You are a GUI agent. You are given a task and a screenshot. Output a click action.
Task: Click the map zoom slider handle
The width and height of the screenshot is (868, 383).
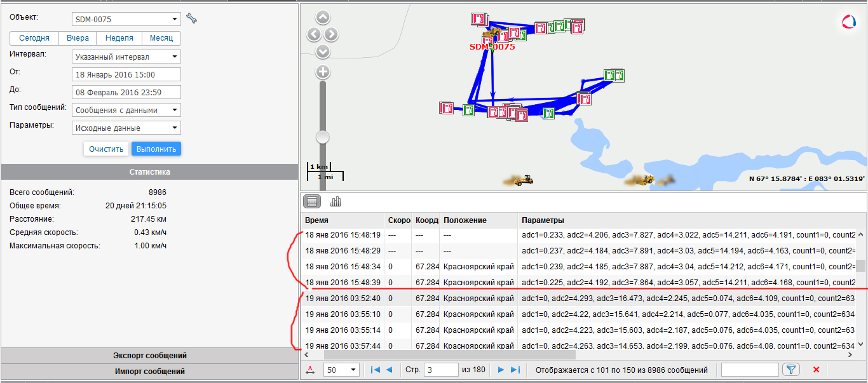(323, 137)
